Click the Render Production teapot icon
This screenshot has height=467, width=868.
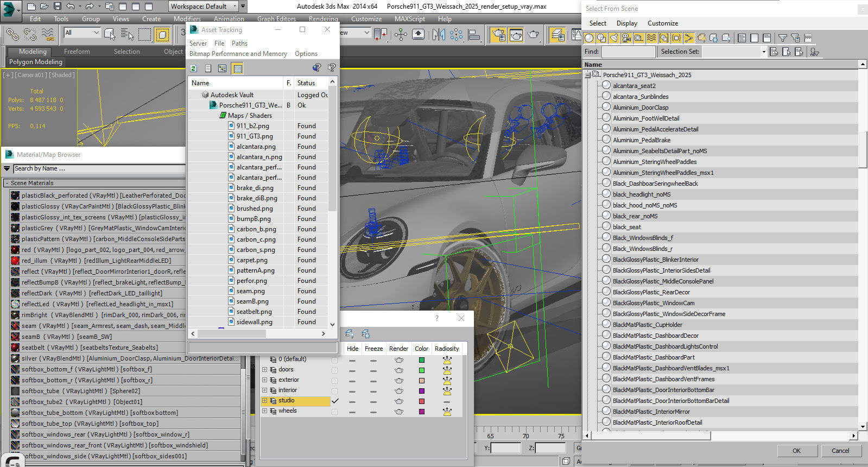click(x=534, y=35)
